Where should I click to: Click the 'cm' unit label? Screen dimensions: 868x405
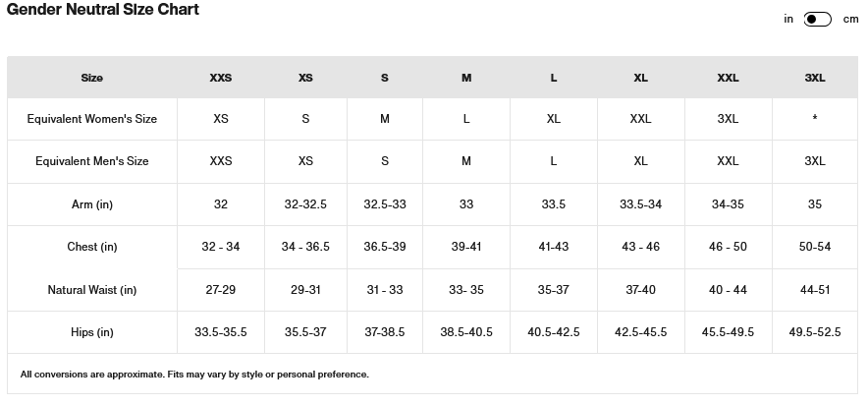pyautogui.click(x=850, y=20)
